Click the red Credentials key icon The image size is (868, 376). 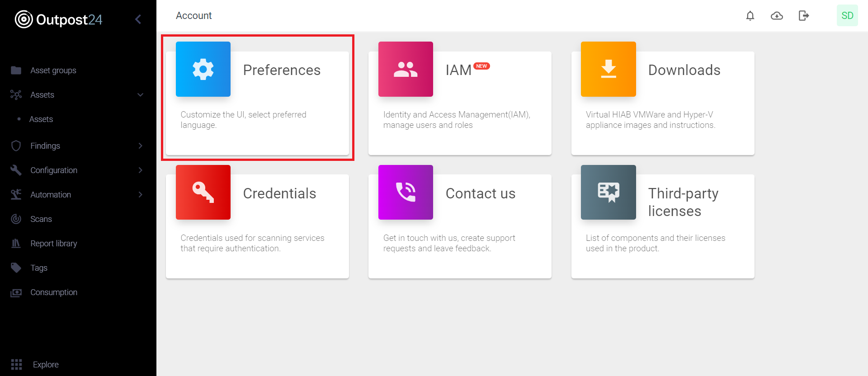click(203, 192)
